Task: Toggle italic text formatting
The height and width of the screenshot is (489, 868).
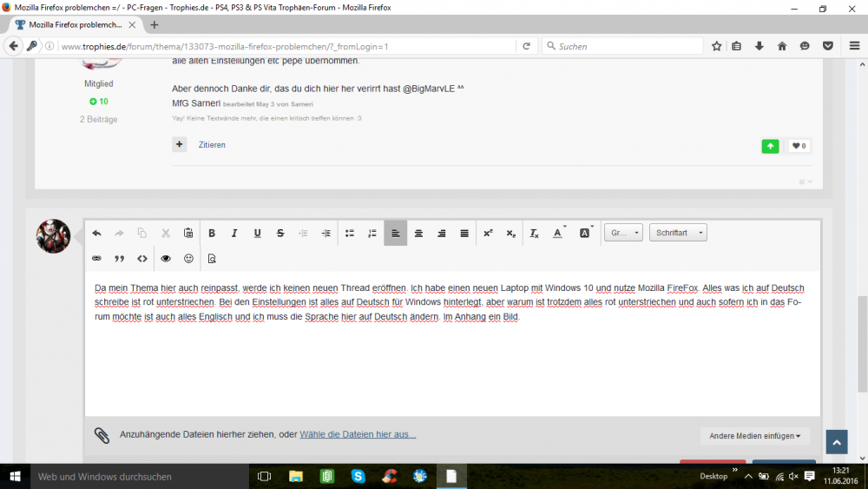Action: coord(234,233)
